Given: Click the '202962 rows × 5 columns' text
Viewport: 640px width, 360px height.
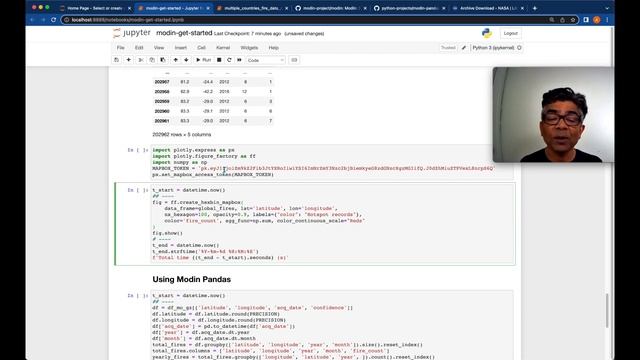Looking at the screenshot, I should 182,134.
